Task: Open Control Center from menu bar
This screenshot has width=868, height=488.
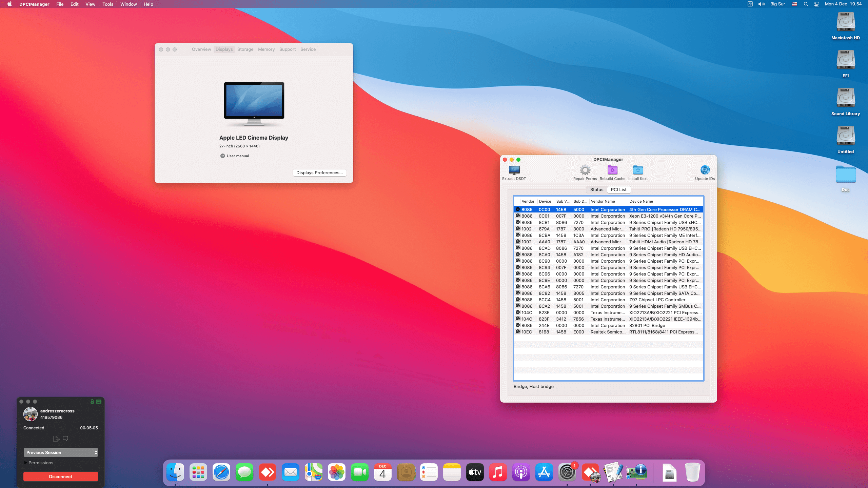Action: (x=817, y=4)
